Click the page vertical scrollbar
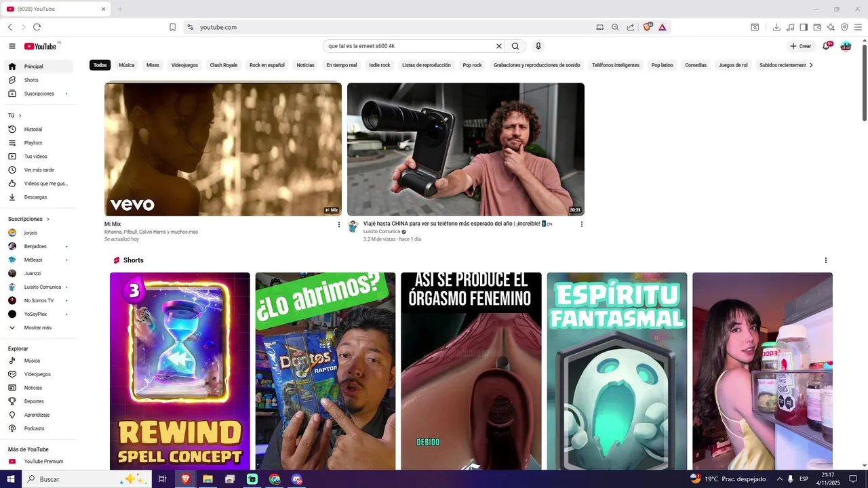This screenshot has height=488, width=868. coord(864,81)
